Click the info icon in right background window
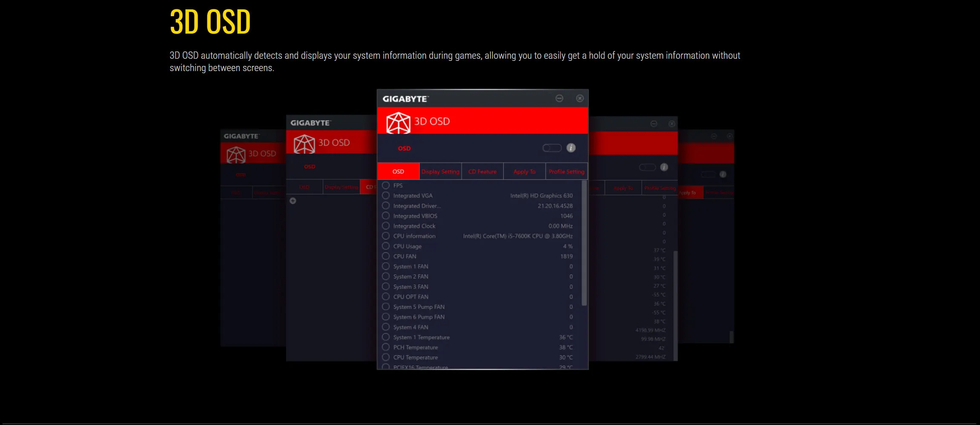This screenshot has height=425, width=980. click(x=664, y=167)
